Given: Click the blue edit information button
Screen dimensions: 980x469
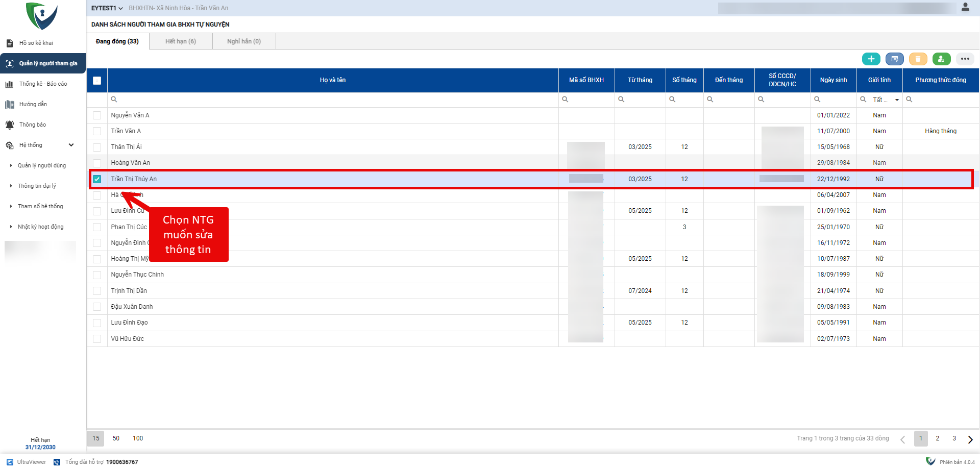Looking at the screenshot, I should click(894, 59).
